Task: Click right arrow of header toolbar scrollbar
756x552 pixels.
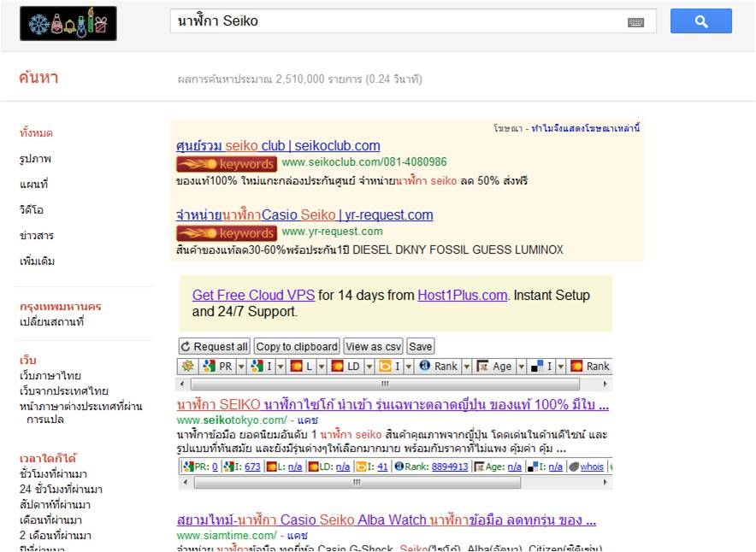Action: click(x=605, y=384)
